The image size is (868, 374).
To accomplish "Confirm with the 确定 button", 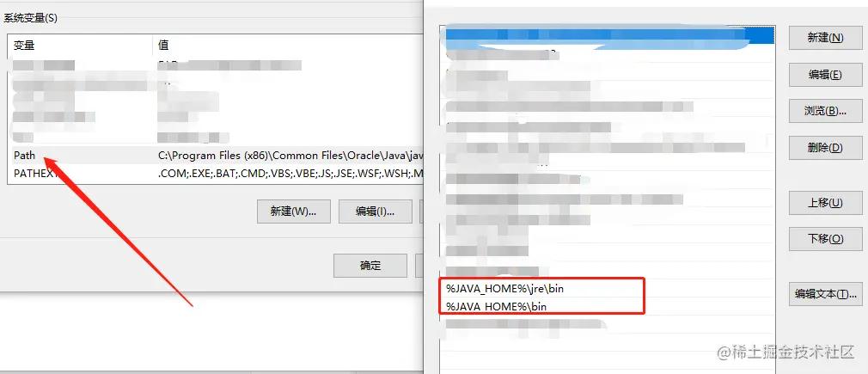I will [370, 266].
